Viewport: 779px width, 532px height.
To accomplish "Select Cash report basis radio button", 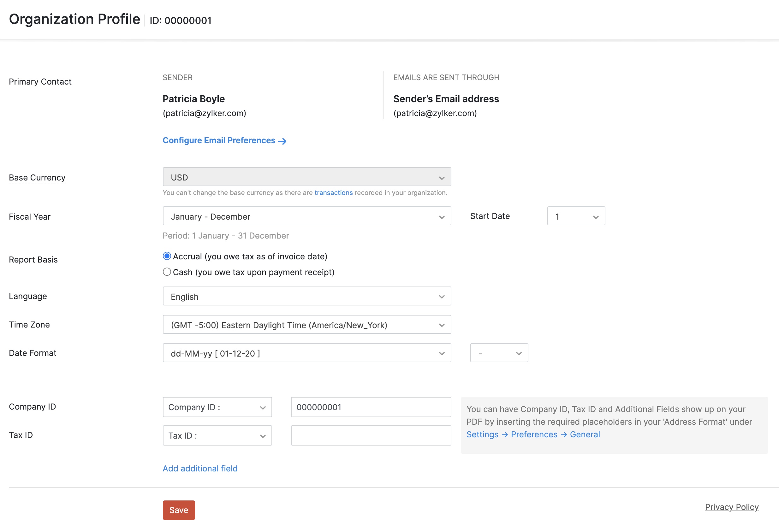I will (167, 272).
